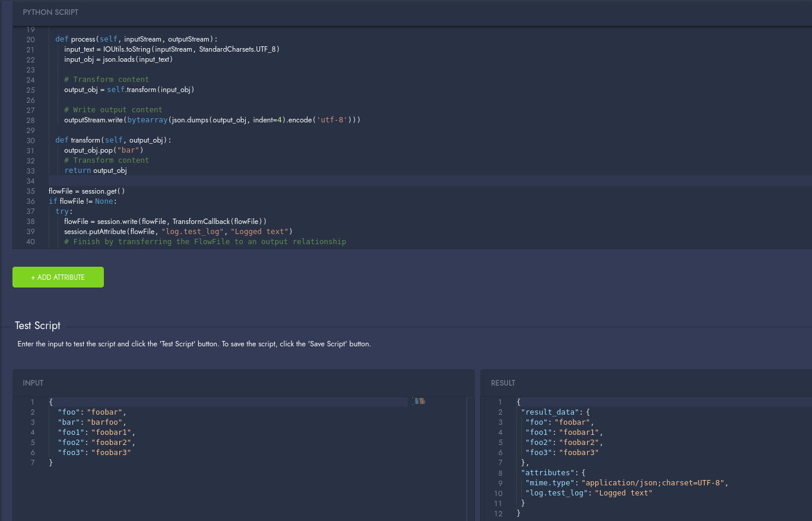Click the PYTHON SCRIPT panel header
Viewport: 812px width, 521px height.
click(50, 12)
